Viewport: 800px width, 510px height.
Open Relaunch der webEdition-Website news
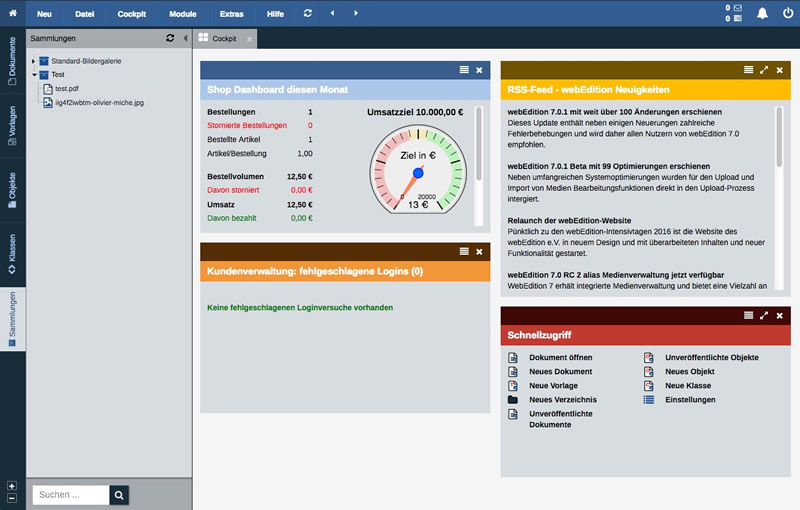click(569, 220)
